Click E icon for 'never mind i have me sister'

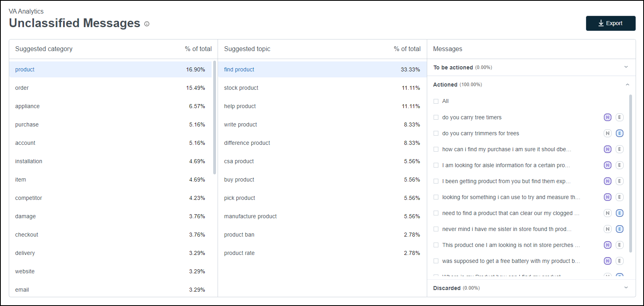coord(619,229)
